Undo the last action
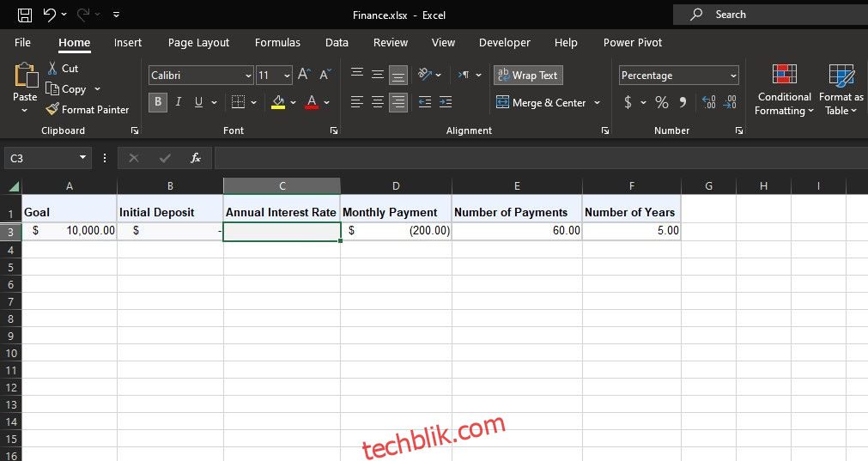Screen dimensions: 868x461 (50, 15)
